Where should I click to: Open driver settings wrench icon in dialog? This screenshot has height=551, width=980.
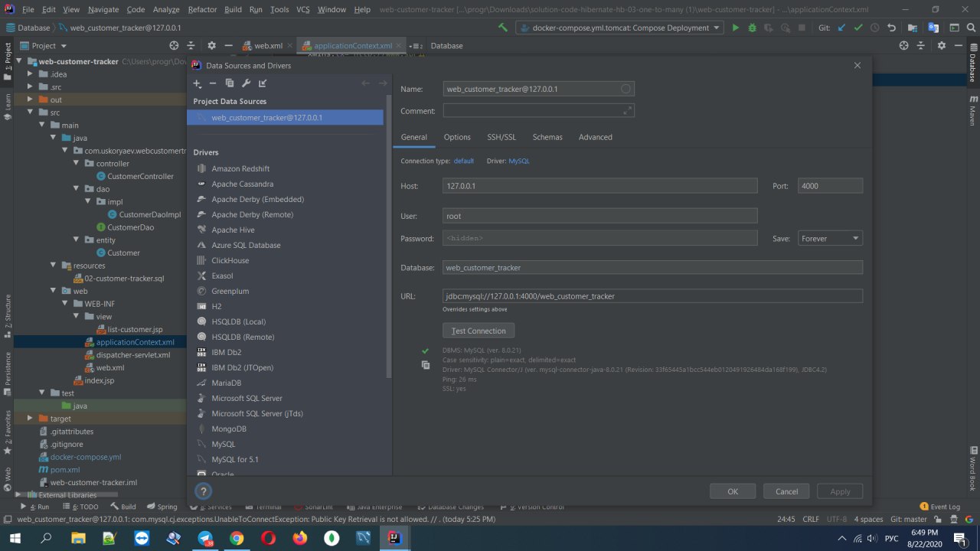246,83
